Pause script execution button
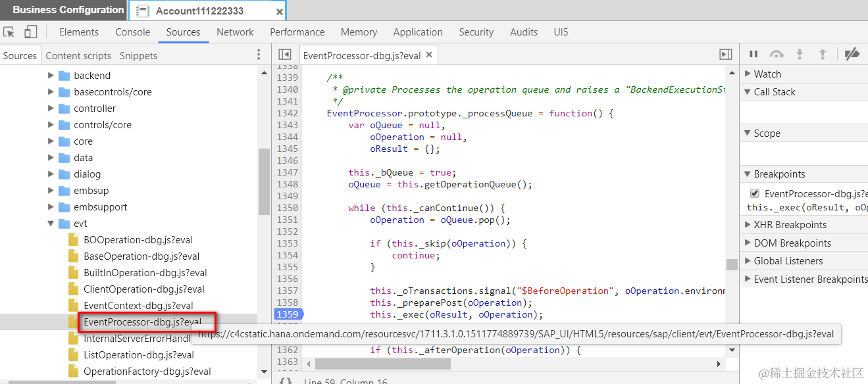Screen dimensions: 868x384 coord(753,55)
